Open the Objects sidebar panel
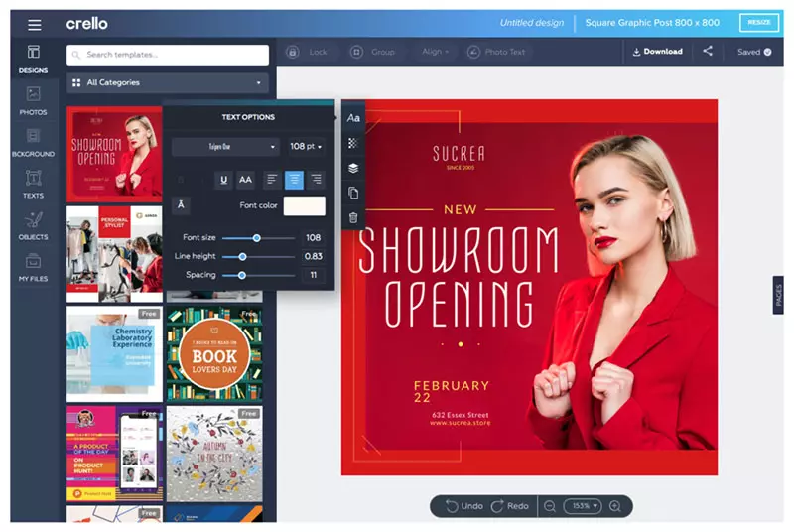Viewport: 794px width, 532px height. pyautogui.click(x=34, y=225)
